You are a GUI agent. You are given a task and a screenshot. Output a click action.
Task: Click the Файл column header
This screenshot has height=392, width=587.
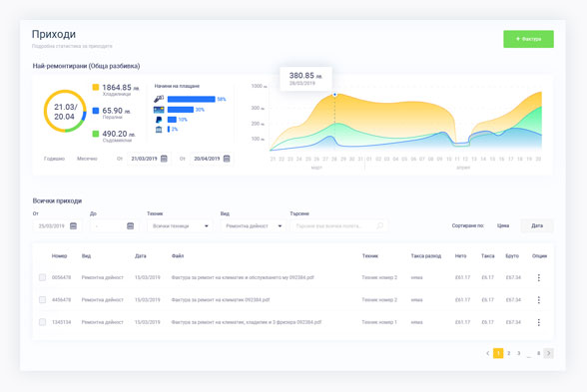point(178,255)
